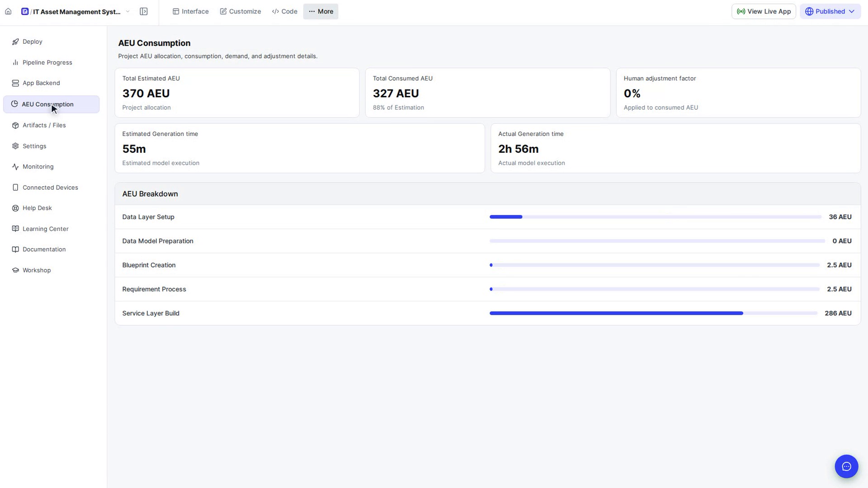This screenshot has width=868, height=488.
Task: Click the Monitoring activity icon
Action: [x=15, y=167]
